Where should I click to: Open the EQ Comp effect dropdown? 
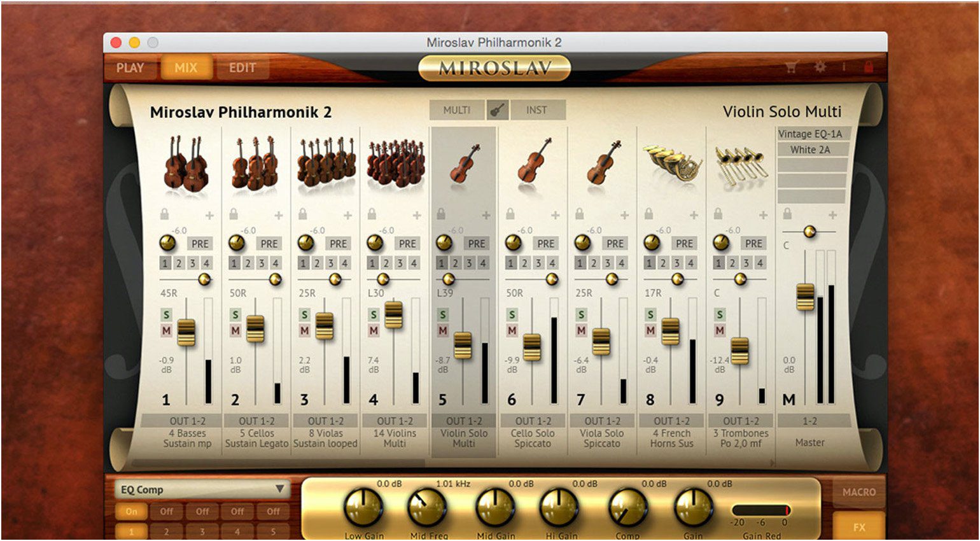pyautogui.click(x=202, y=489)
